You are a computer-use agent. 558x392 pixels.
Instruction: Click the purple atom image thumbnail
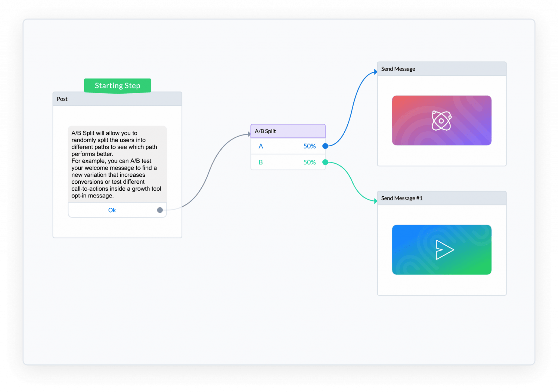442,120
